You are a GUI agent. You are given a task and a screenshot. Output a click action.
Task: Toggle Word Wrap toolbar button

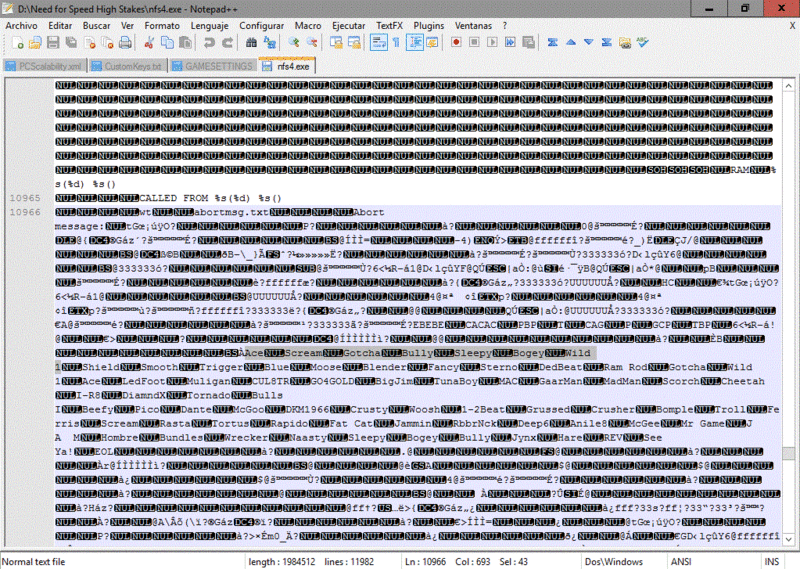(379, 43)
